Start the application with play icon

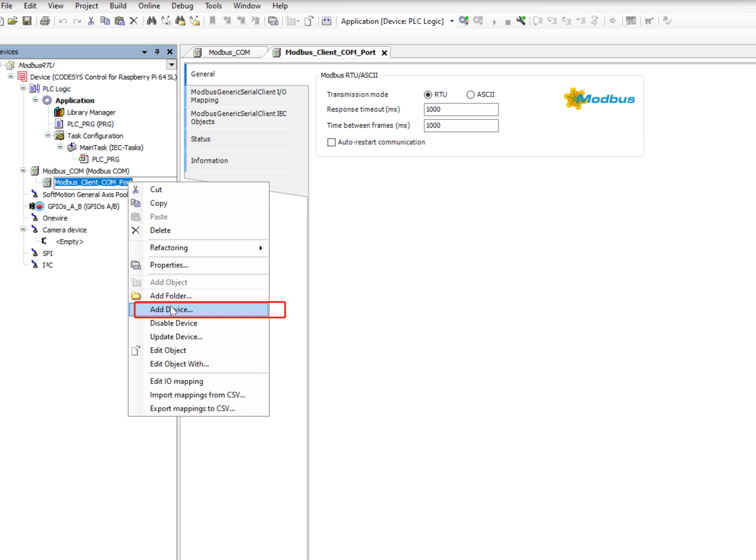tap(494, 22)
